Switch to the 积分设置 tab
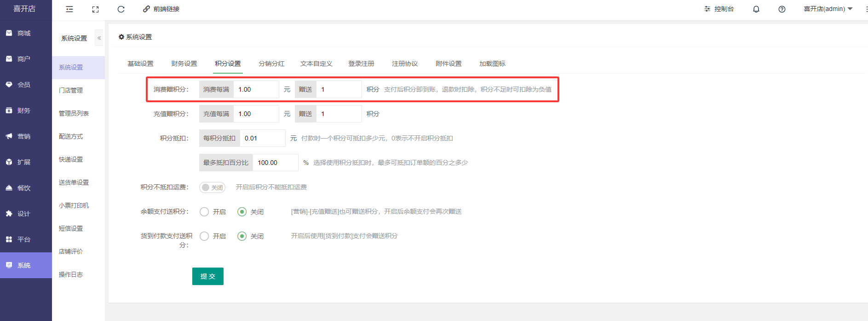The height and width of the screenshot is (321, 868). pos(228,64)
